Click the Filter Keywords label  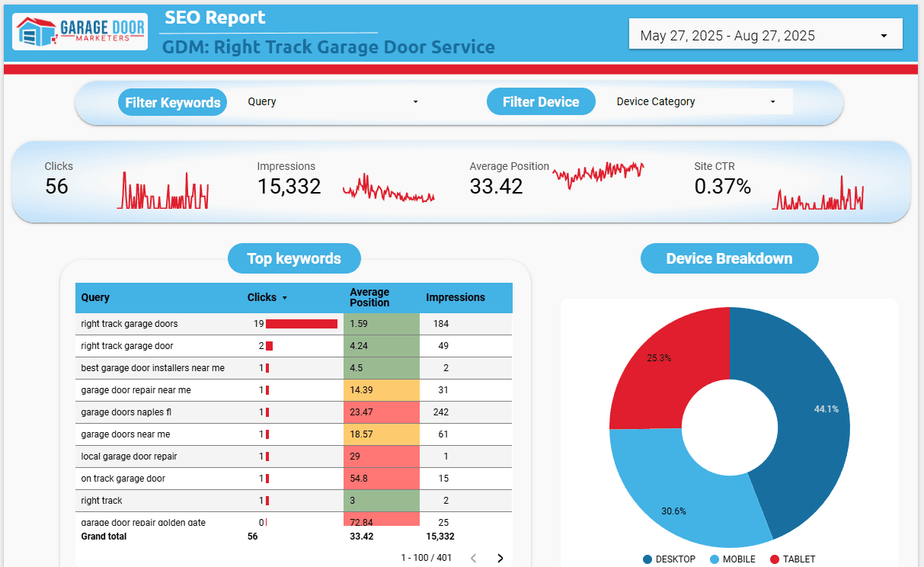tap(173, 102)
